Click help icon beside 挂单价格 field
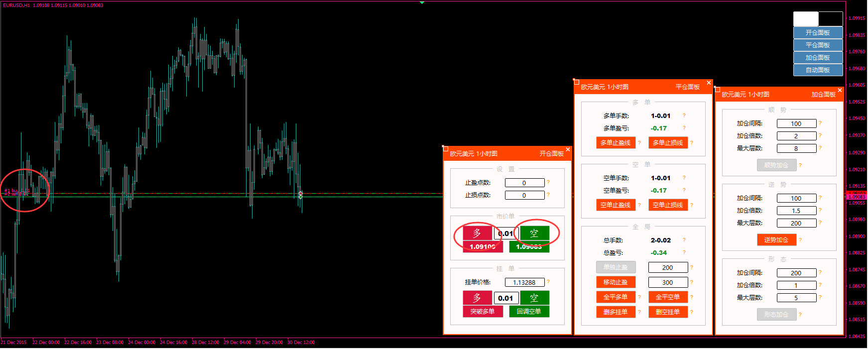Viewport: 868px width, 349px height. 548,282
